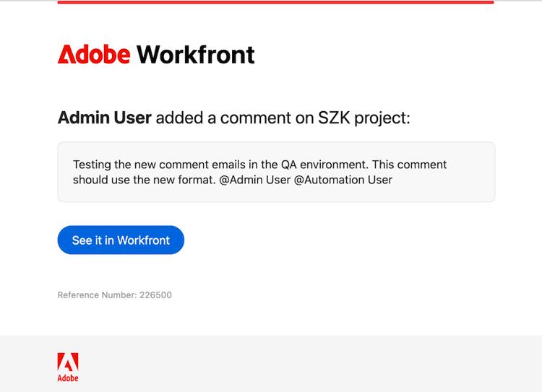Select the Reference Number: 226500 text
Image resolution: width=542 pixels, height=392 pixels.
[114, 295]
